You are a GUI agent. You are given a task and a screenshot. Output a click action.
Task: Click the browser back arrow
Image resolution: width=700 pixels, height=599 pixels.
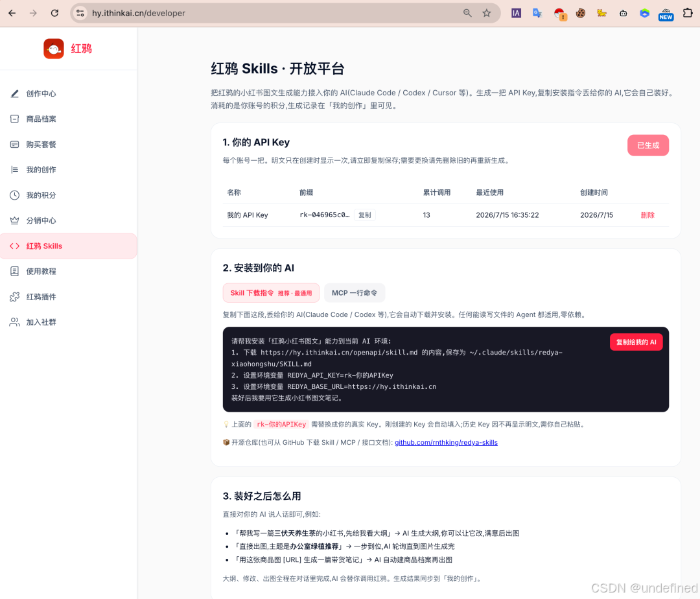12,13
